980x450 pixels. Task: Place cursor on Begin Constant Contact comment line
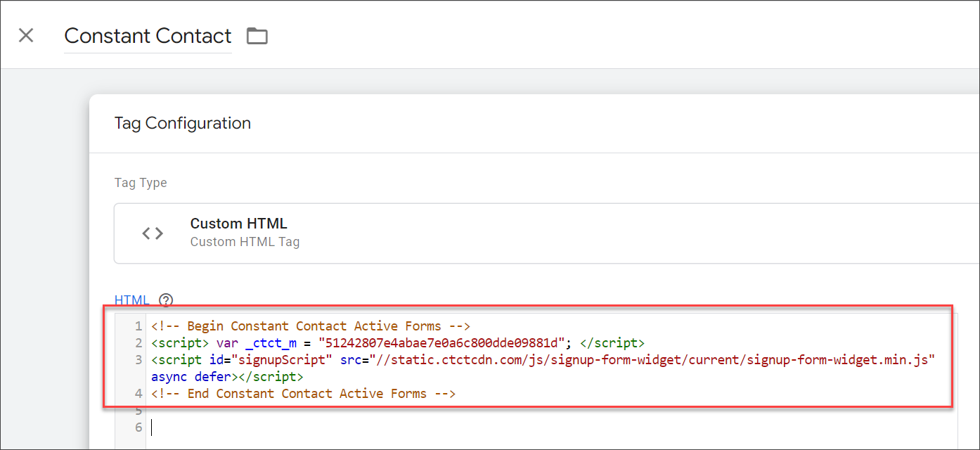pos(310,326)
